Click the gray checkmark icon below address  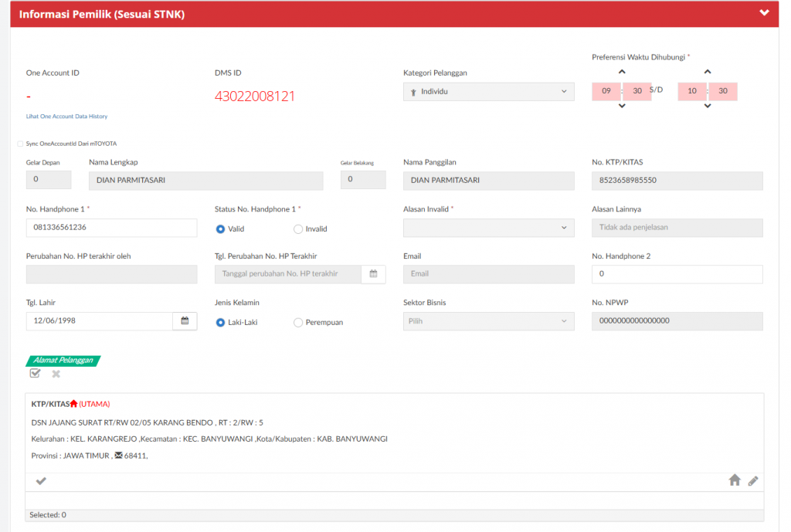tap(41, 481)
